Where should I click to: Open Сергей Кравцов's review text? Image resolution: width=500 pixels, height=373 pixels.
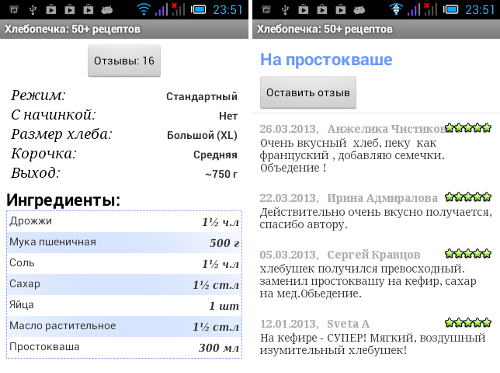(x=368, y=281)
